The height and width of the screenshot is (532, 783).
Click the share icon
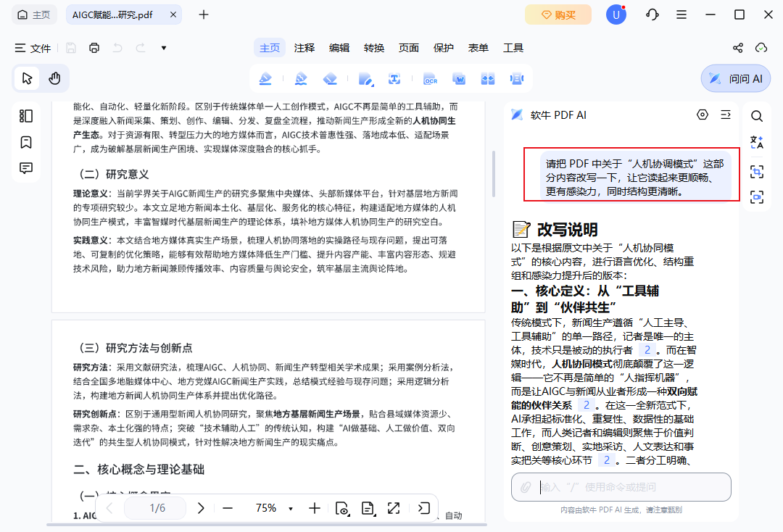click(x=737, y=48)
